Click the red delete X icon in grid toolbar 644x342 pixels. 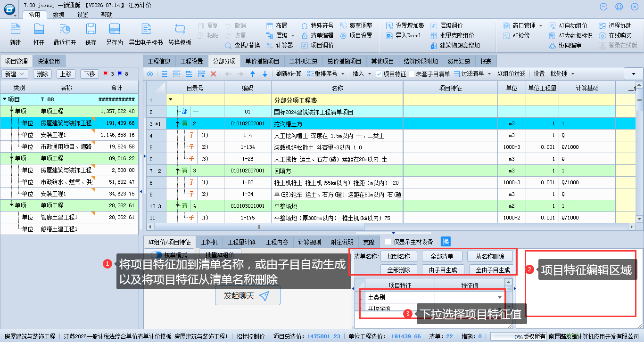213,74
